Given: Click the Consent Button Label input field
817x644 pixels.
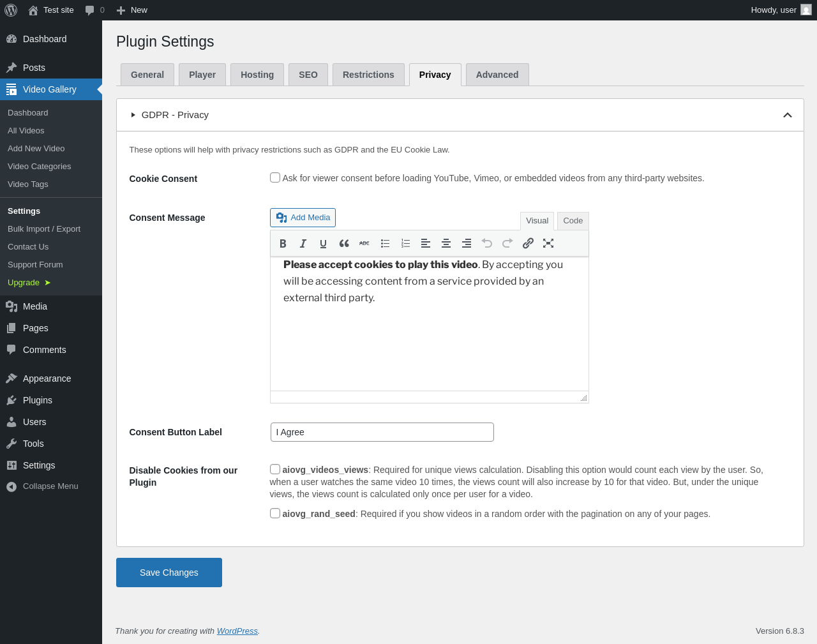Looking at the screenshot, I should 382,432.
